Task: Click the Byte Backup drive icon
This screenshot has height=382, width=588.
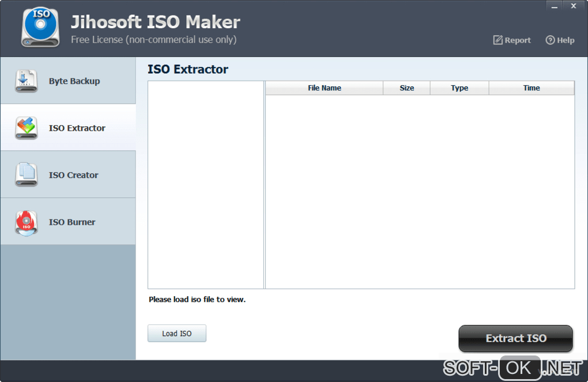Action: point(27,81)
